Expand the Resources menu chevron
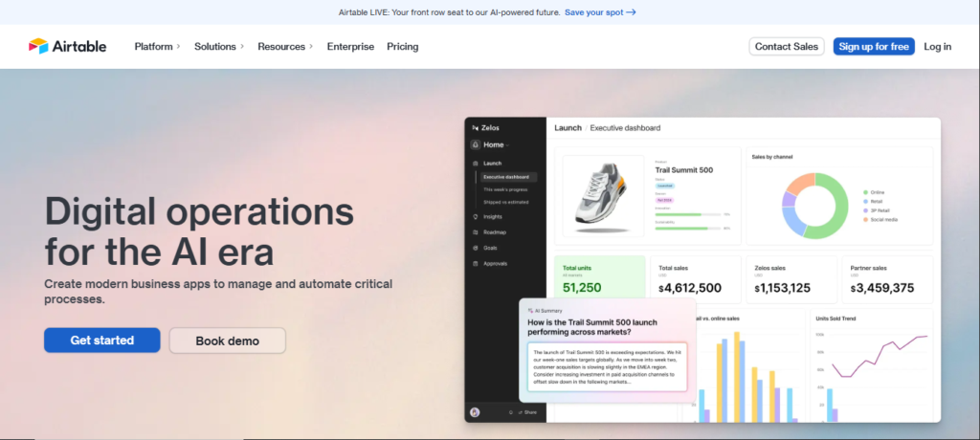The height and width of the screenshot is (440, 980). coord(311,46)
